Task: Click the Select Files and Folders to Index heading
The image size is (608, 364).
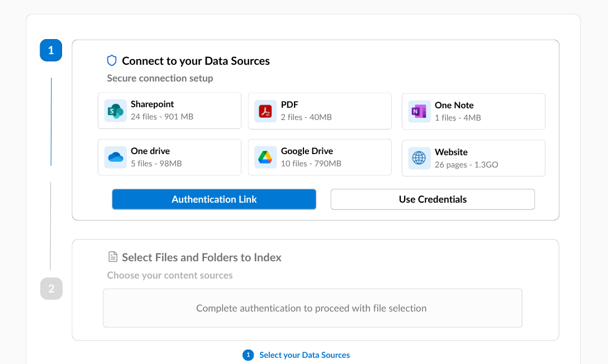Action: pos(202,257)
